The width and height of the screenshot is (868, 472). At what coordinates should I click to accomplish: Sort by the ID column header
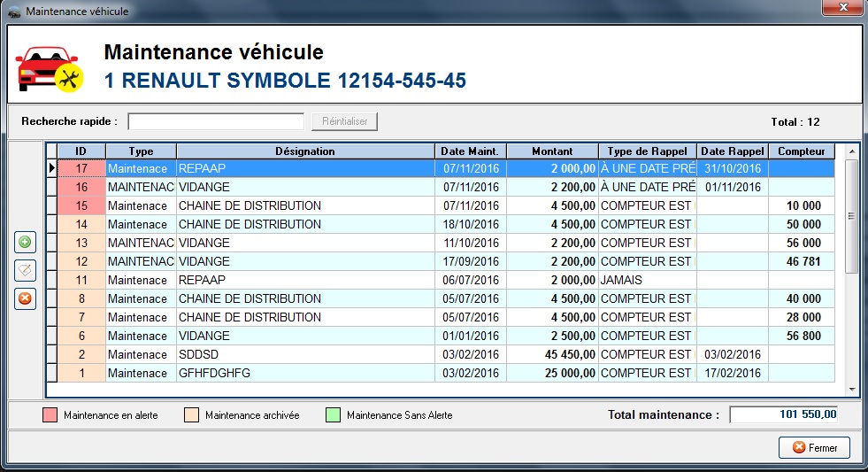(81, 151)
